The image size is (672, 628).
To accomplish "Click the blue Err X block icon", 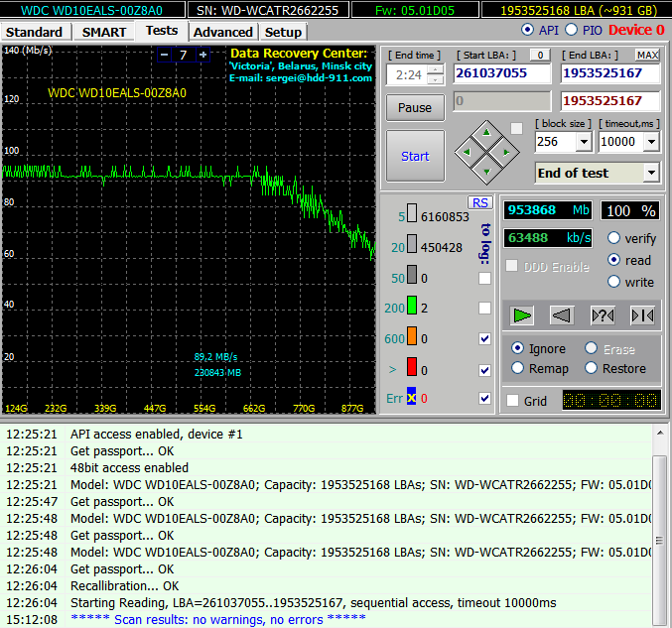I will [x=411, y=397].
